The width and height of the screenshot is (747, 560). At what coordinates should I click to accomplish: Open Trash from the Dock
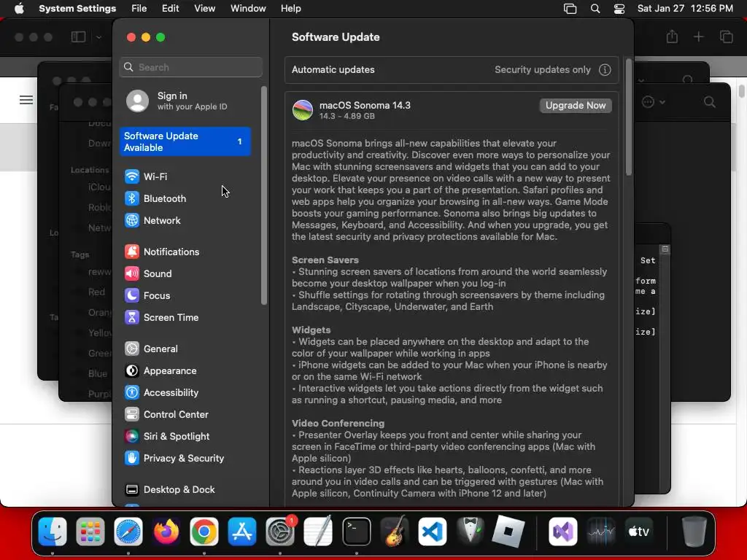point(694,532)
